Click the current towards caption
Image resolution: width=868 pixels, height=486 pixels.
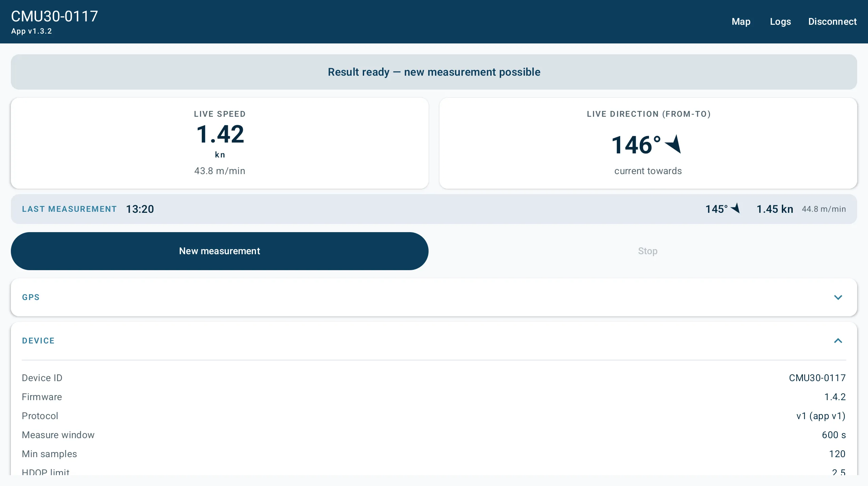pos(648,171)
